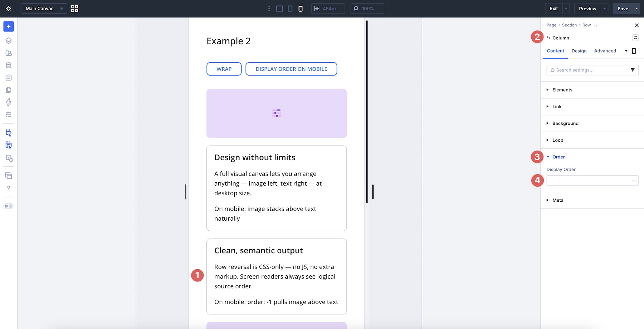Switch to desktop view icon

(x=280, y=9)
